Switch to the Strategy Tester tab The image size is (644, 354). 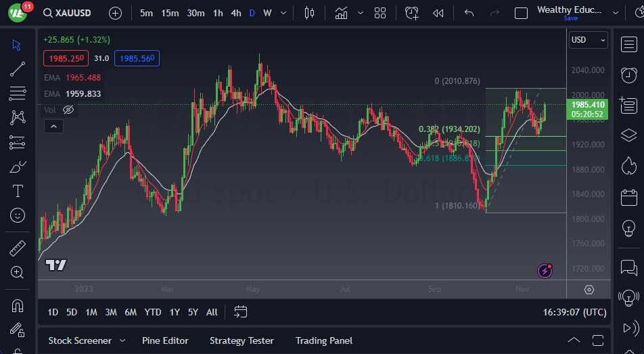point(241,340)
